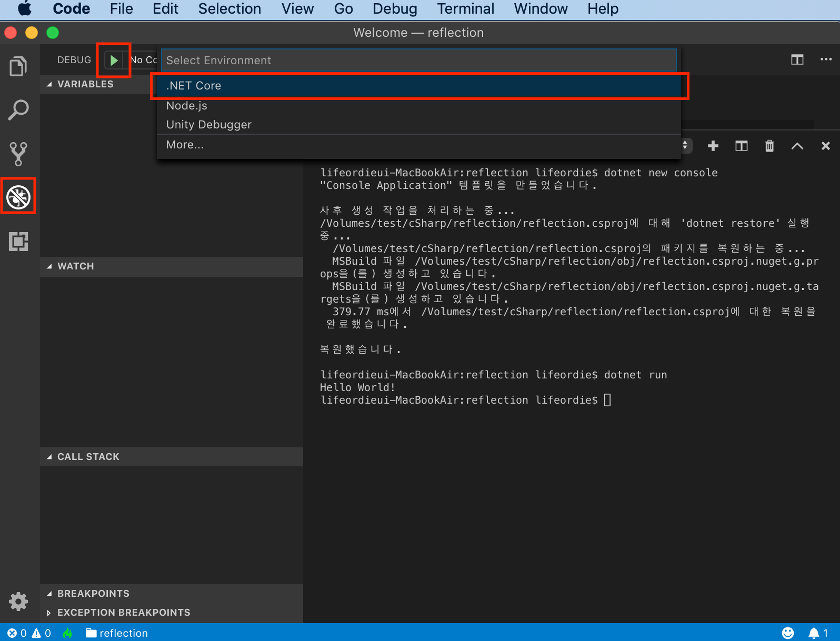This screenshot has width=840, height=641.
Task: Choose Node.js environment
Action: (x=419, y=106)
